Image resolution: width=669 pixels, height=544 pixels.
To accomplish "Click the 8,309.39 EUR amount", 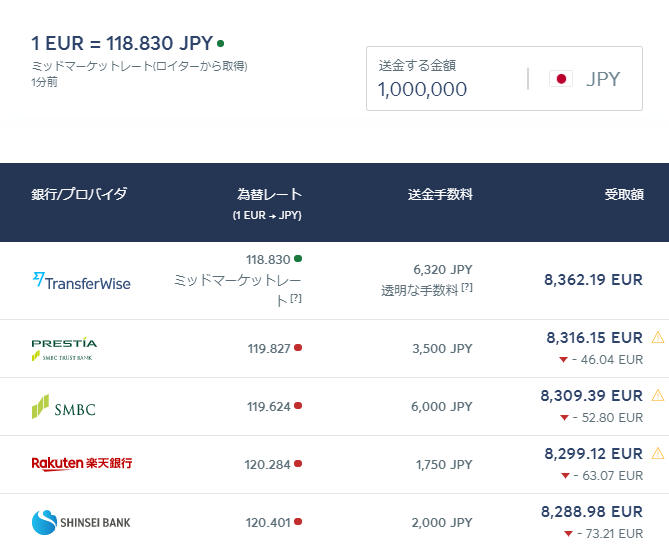I will (x=592, y=396).
